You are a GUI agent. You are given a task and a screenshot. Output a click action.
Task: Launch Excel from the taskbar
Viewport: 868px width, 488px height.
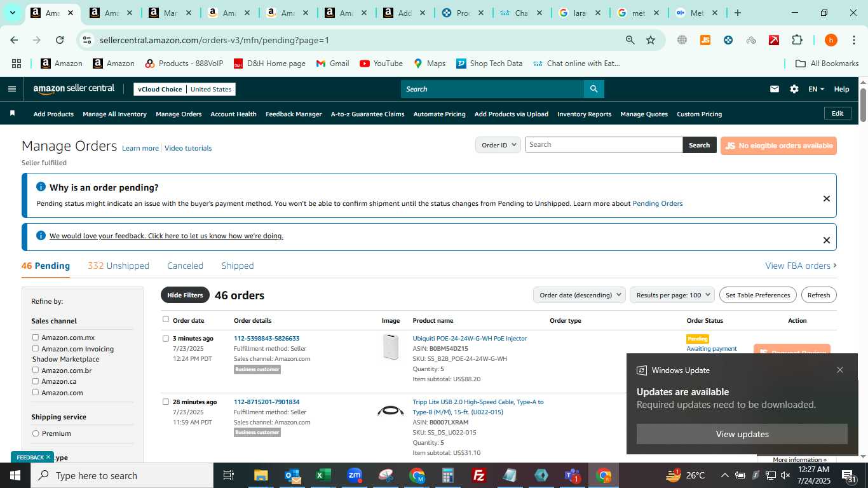click(323, 475)
